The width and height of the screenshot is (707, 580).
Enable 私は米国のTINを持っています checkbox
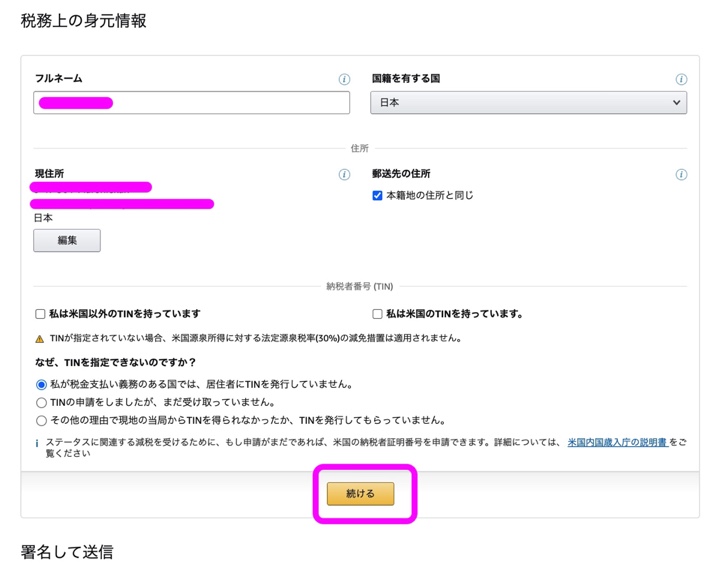(x=377, y=314)
